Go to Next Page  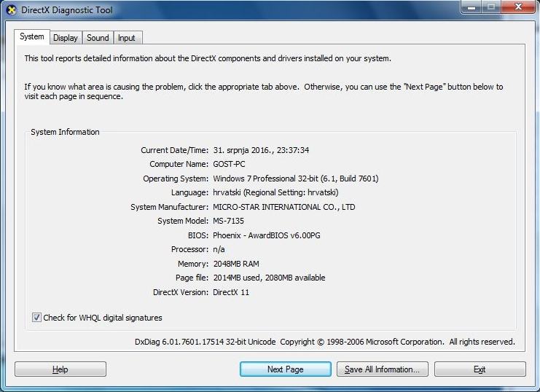(286, 369)
